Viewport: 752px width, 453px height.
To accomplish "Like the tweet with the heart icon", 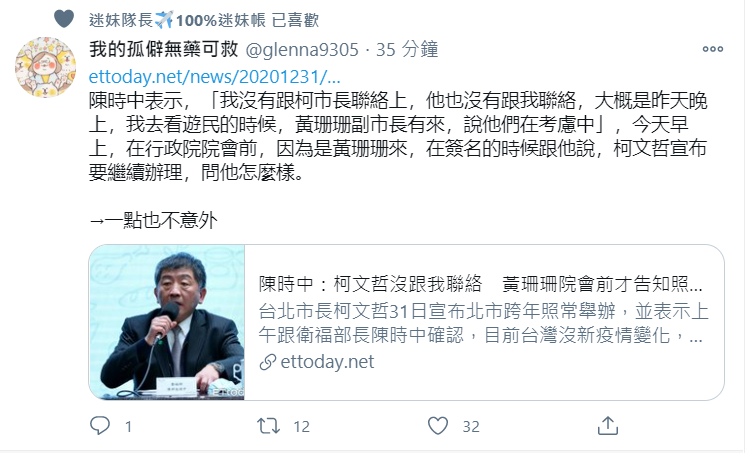I will [x=438, y=425].
